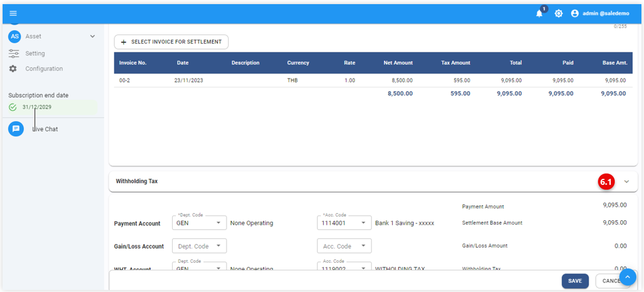Screen dimensions: 644x292
Task: Select invoice row 00-2
Action: (x=124, y=80)
